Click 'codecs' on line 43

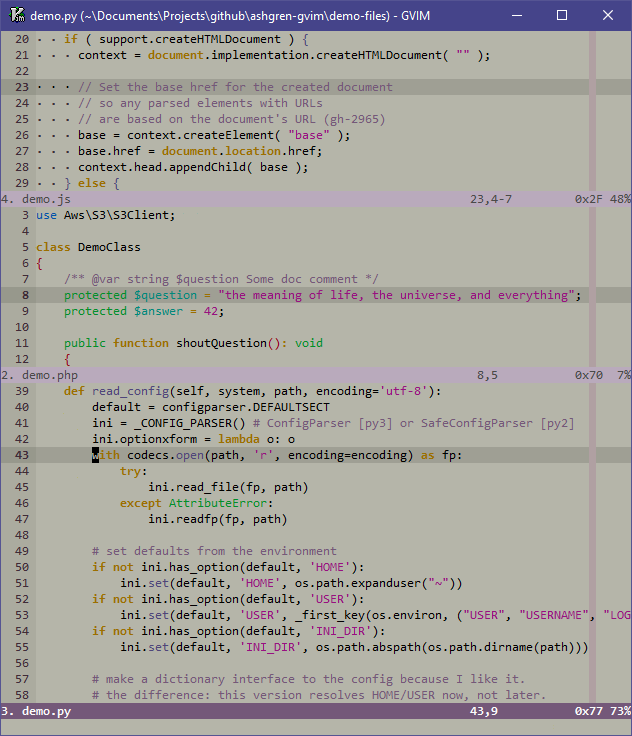pos(148,455)
